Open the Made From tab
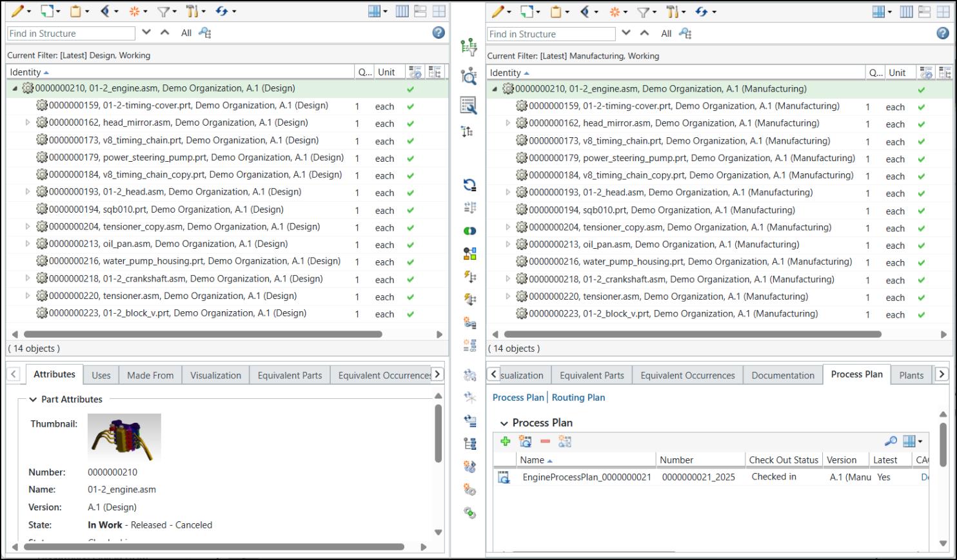957x560 pixels. (x=150, y=375)
